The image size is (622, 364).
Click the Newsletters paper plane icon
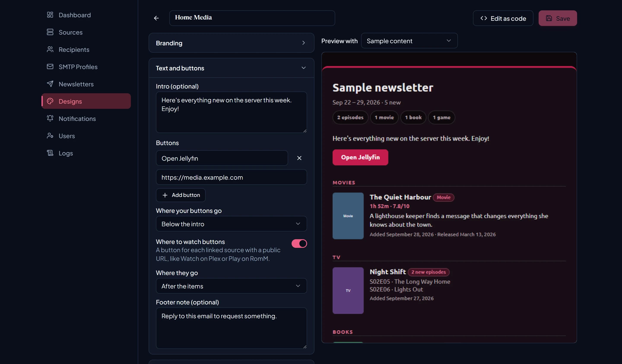point(50,84)
